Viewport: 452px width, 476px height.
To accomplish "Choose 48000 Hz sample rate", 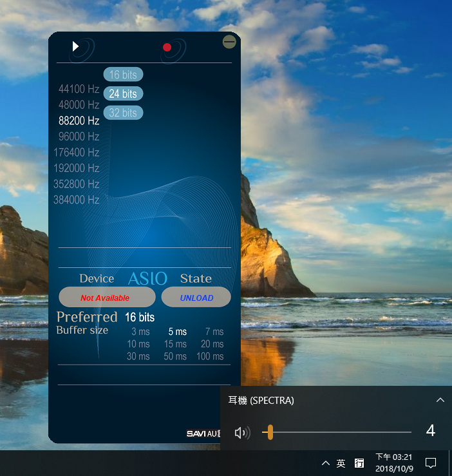I will [79, 105].
